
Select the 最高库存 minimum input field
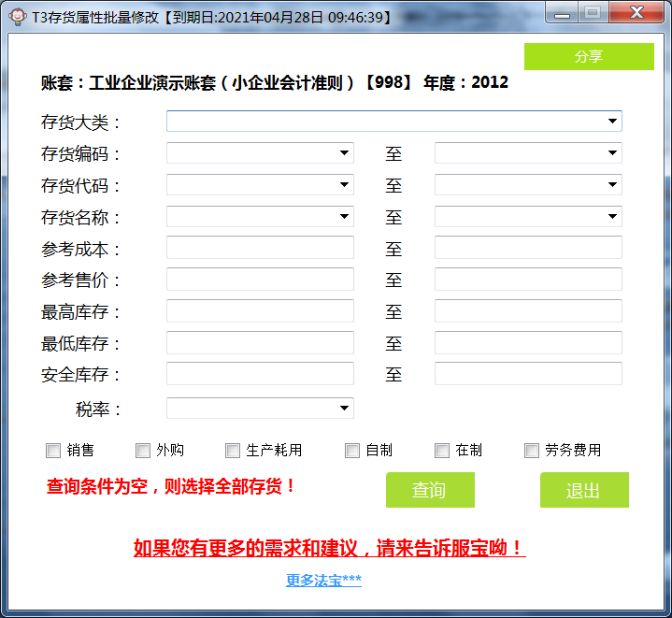point(260,310)
